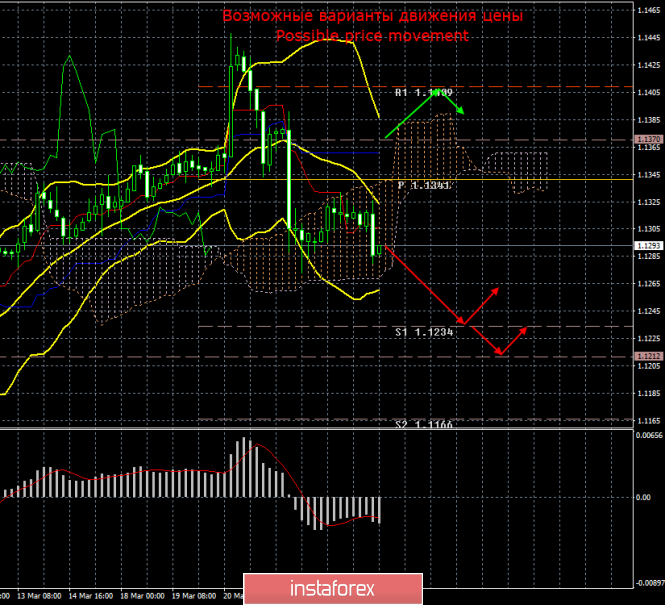Click the 'Possible price movement' title text
Screen dimensions: 665x605
[372, 35]
